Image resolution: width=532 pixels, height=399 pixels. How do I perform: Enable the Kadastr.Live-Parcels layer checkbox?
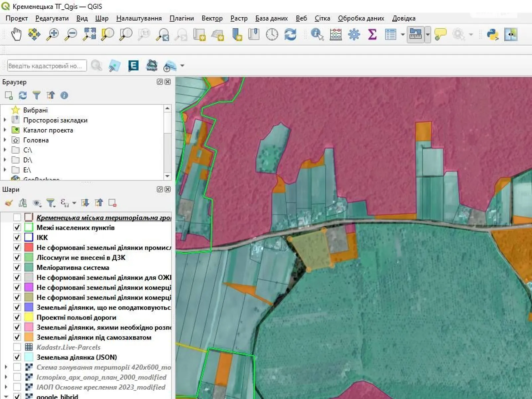point(17,347)
